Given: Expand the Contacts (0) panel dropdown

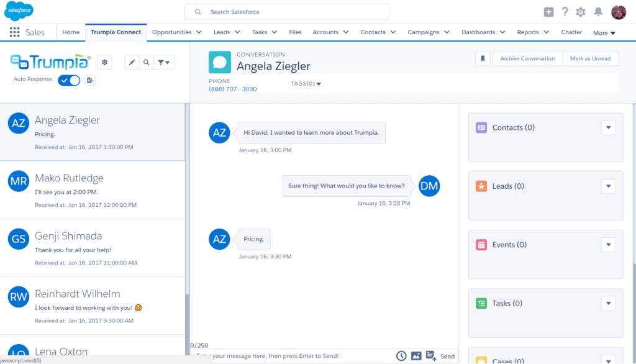Looking at the screenshot, I should pyautogui.click(x=608, y=127).
